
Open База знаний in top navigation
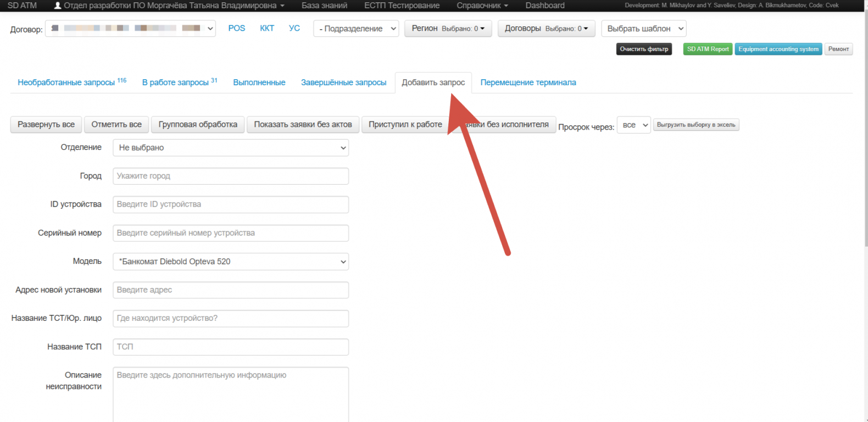[324, 5]
